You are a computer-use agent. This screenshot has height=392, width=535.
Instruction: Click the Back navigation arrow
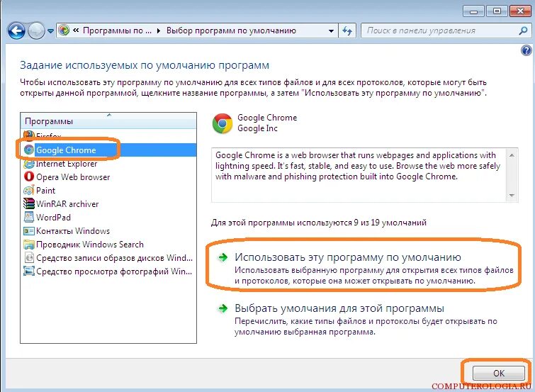click(x=16, y=31)
